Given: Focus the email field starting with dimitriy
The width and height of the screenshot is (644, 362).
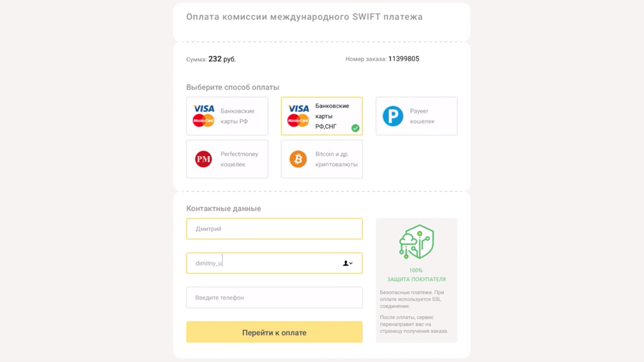Looking at the screenshot, I should point(274,263).
